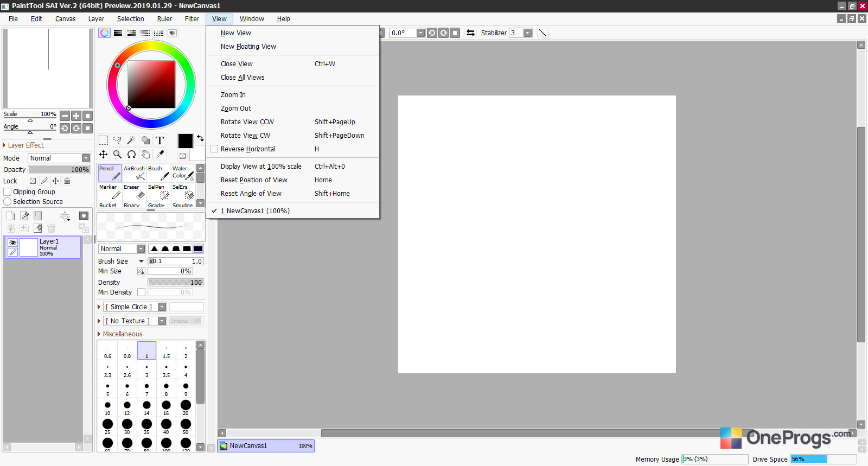The width and height of the screenshot is (868, 466).
Task: Choose Reset Angle of View
Action: point(292,194)
